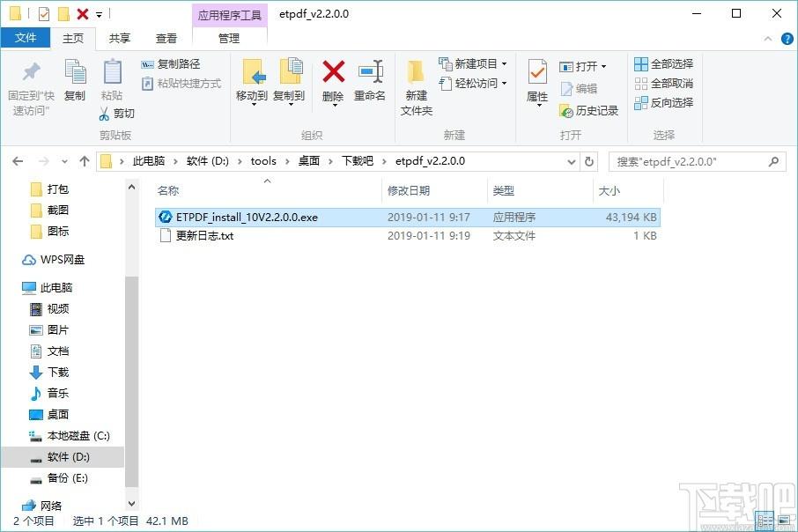798x532 pixels.
Task: Click tools in the address breadcrumb
Action: coord(263,161)
